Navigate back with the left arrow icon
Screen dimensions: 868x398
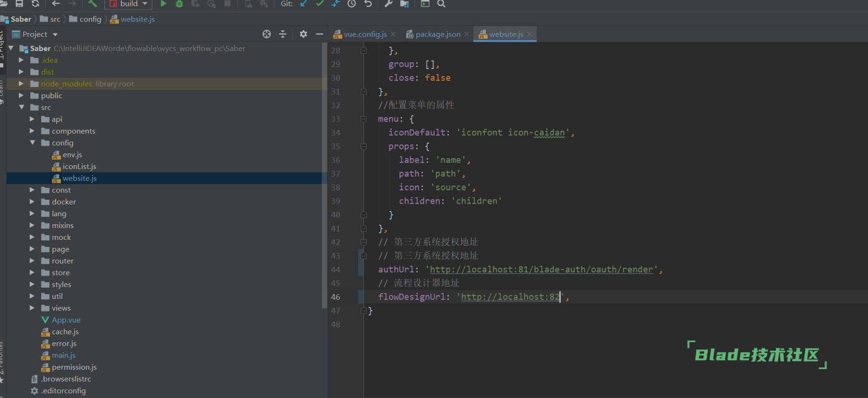tap(56, 4)
